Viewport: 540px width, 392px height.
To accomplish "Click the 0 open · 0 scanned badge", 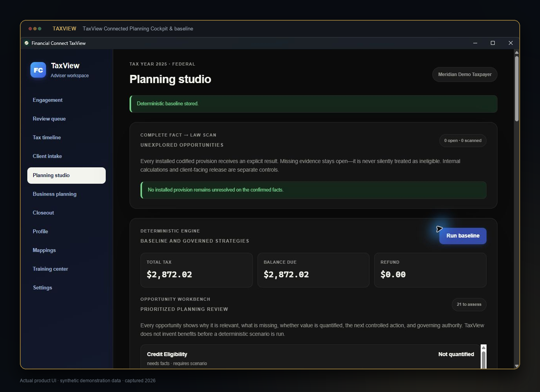I will pos(463,141).
